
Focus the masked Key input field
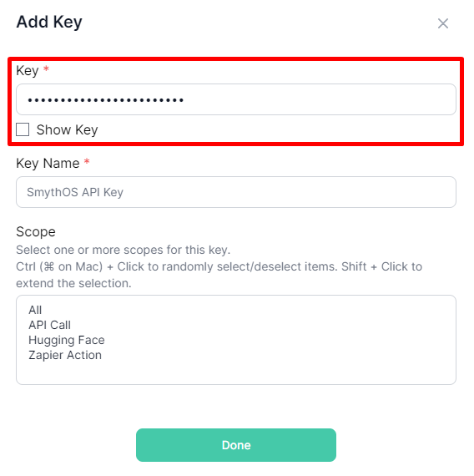point(236,99)
